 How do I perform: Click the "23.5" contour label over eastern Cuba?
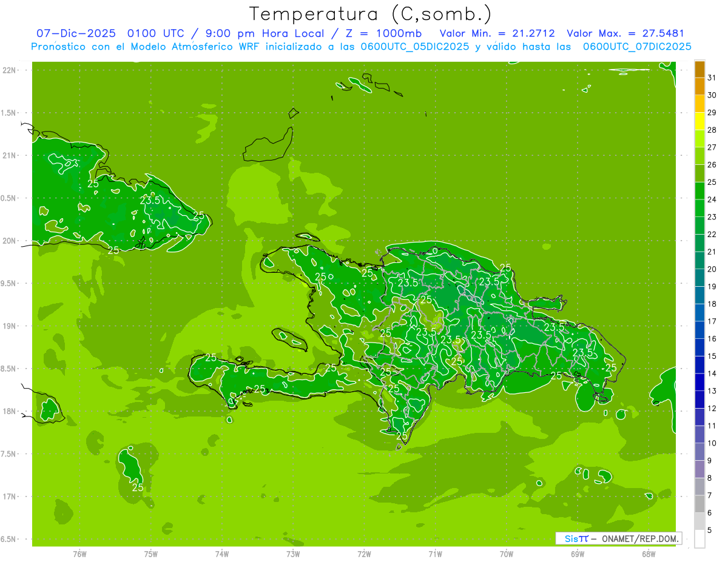pyautogui.click(x=150, y=200)
